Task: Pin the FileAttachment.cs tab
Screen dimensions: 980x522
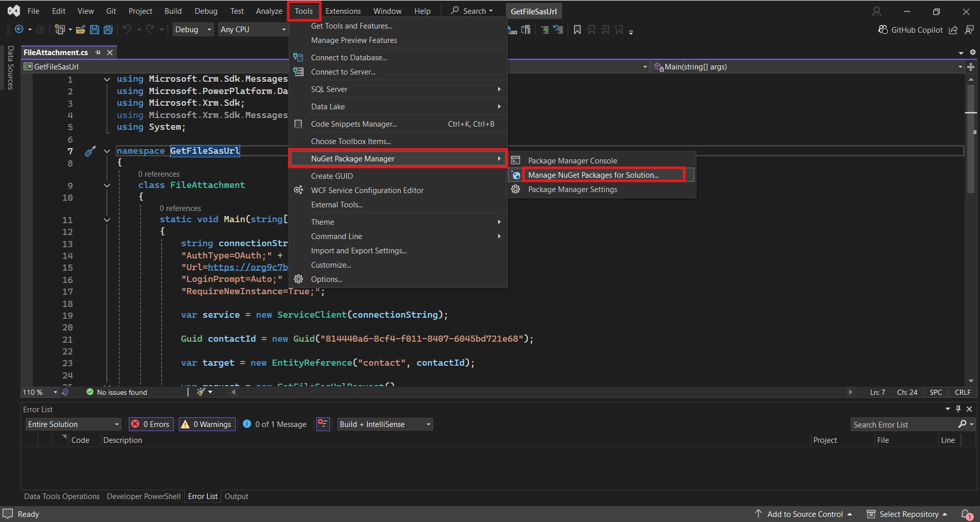Action: pos(98,52)
